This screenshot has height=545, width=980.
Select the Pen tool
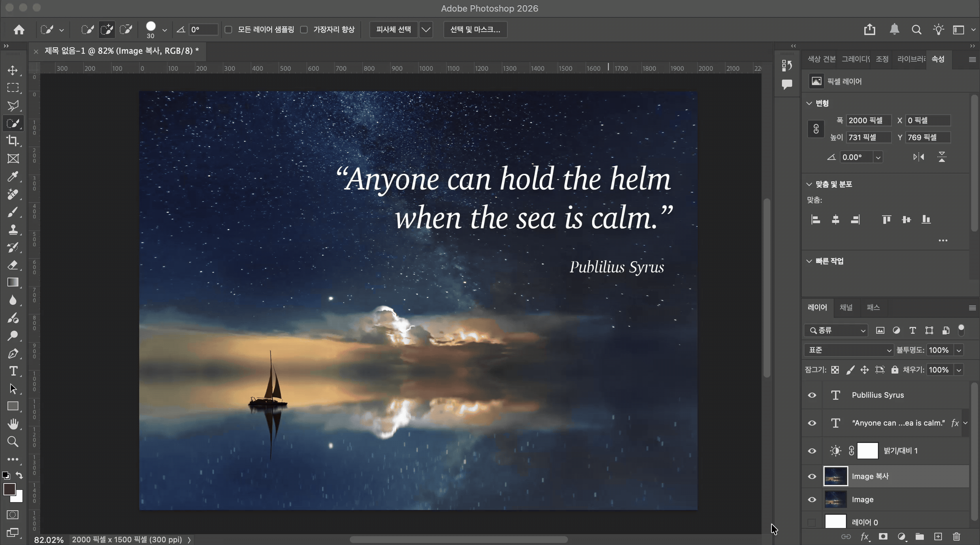click(x=13, y=354)
